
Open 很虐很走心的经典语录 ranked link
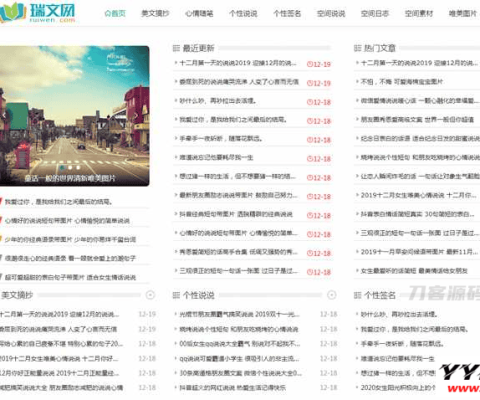click(70, 258)
